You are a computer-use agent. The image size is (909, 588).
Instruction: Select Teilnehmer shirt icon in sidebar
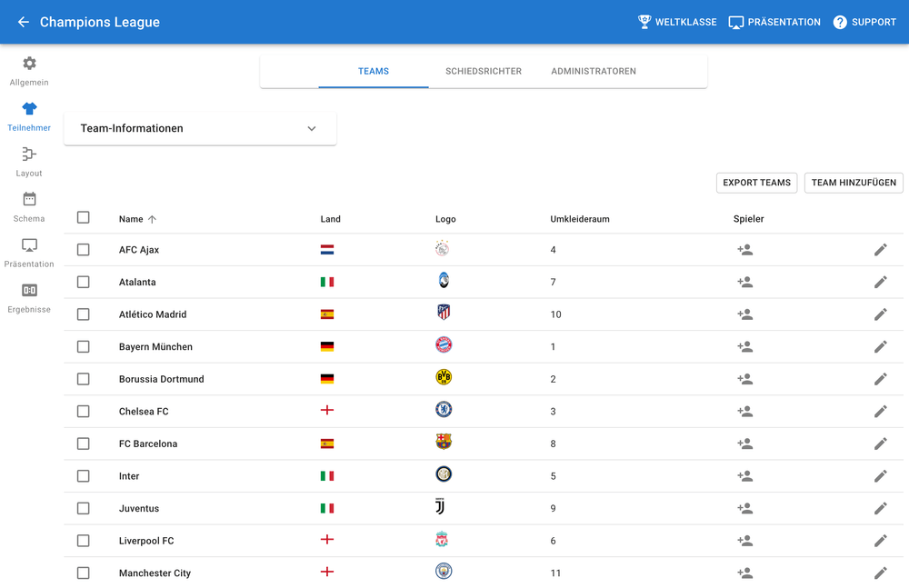[x=29, y=108]
